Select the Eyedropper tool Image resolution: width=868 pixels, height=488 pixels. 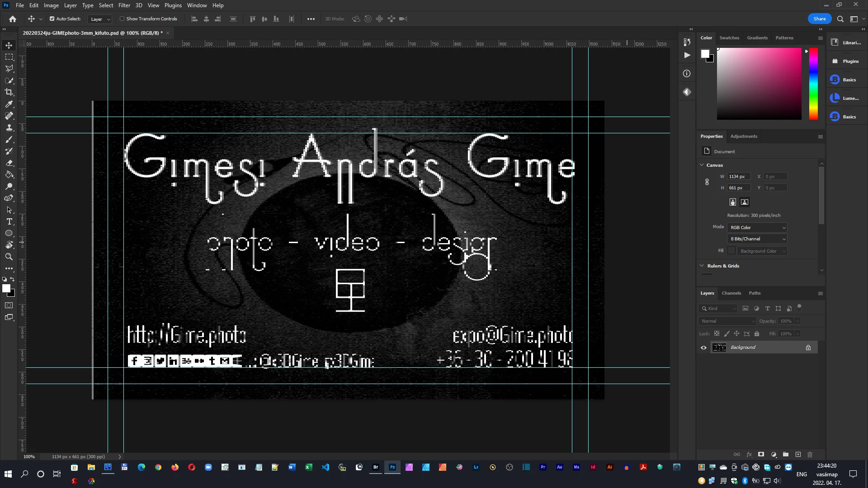point(9,104)
